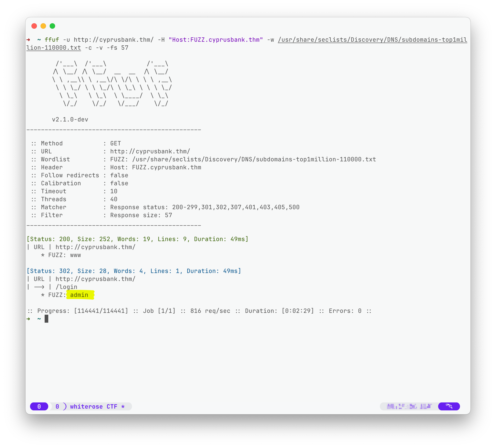This screenshot has height=448, width=496.
Task: Click the Filter 'Response size: 57' text
Action: [141, 215]
